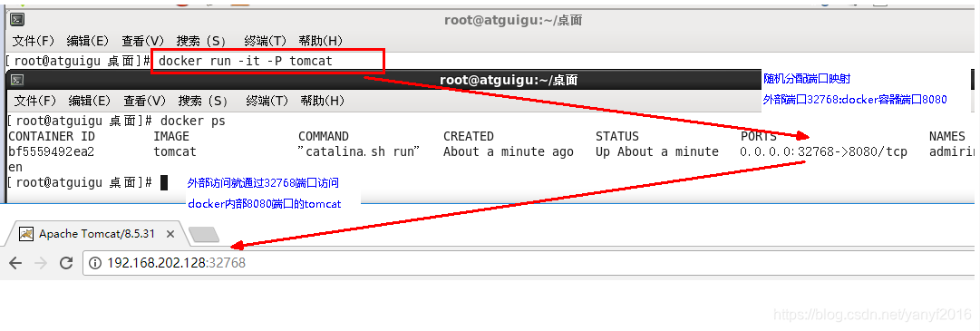Click the IMAGE column header

(x=171, y=136)
